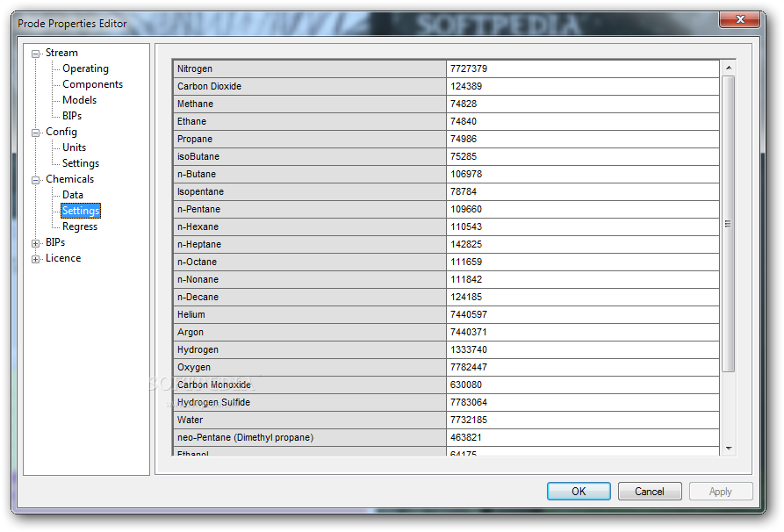Open Models under Stream
The width and height of the screenshot is (784, 532).
80,100
